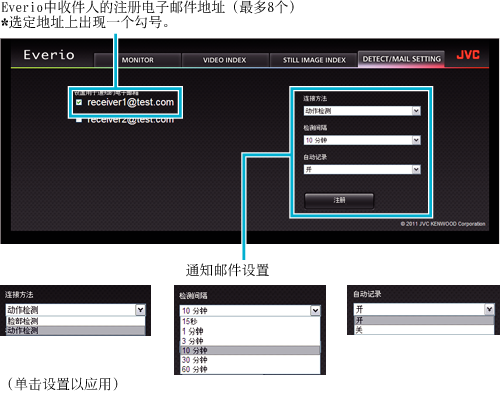Click the JVC logo icon
500x394 pixels.
(x=468, y=55)
